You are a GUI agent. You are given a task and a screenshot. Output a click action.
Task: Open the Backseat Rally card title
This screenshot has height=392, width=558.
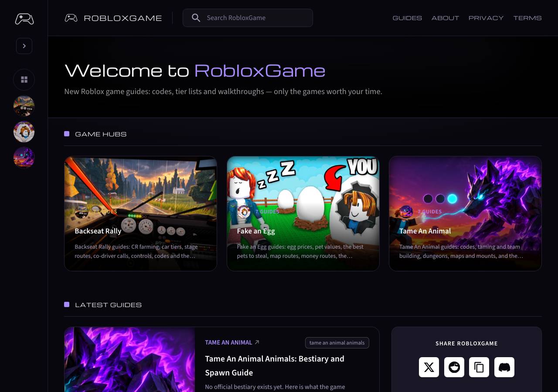98,231
